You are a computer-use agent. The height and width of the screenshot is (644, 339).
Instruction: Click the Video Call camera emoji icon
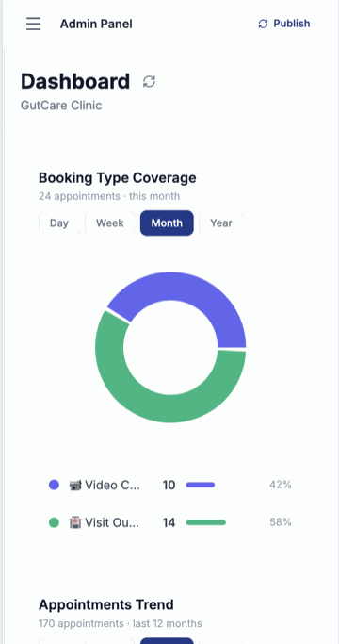point(75,485)
